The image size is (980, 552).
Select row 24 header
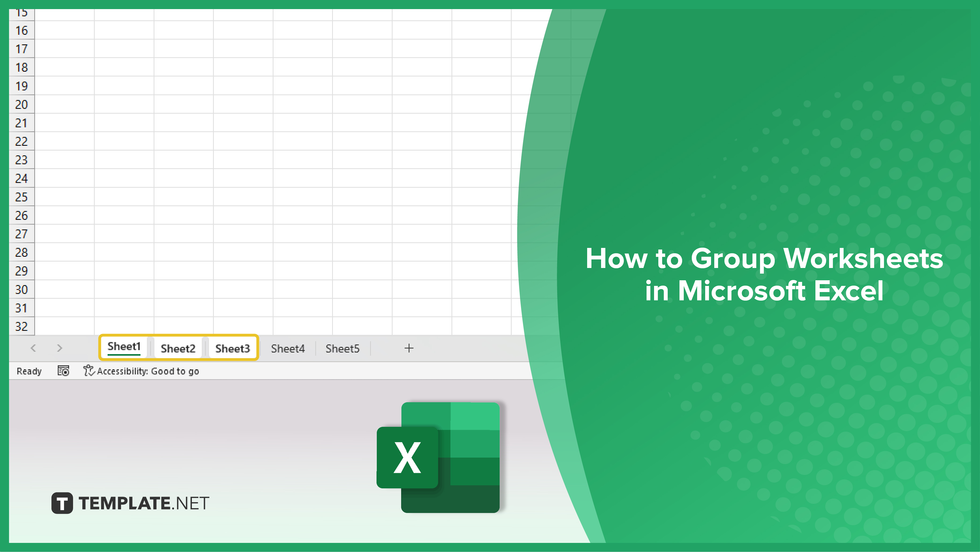pos(22,178)
